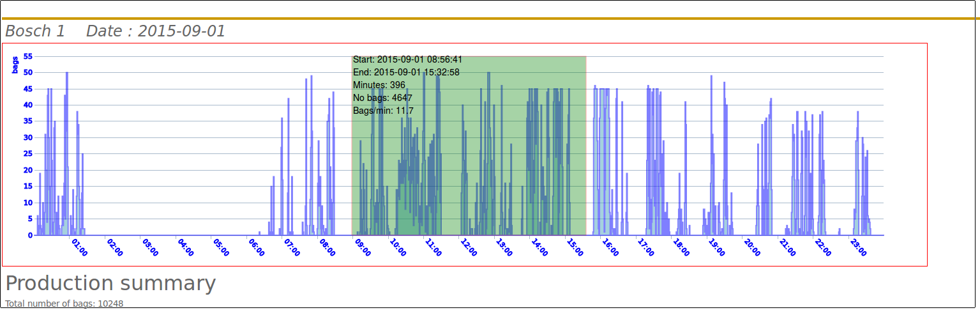Click the 30 value on y-axis

click(27, 137)
